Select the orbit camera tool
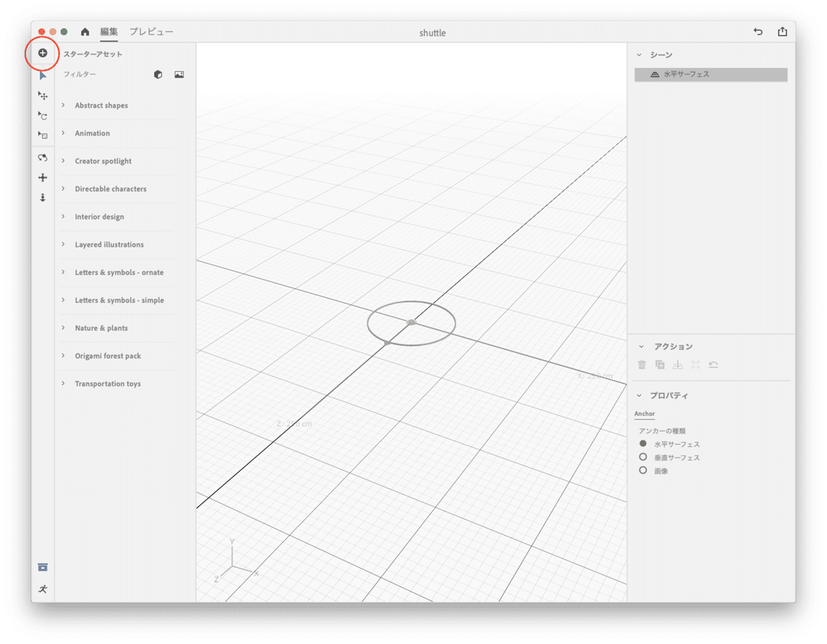 click(x=43, y=158)
